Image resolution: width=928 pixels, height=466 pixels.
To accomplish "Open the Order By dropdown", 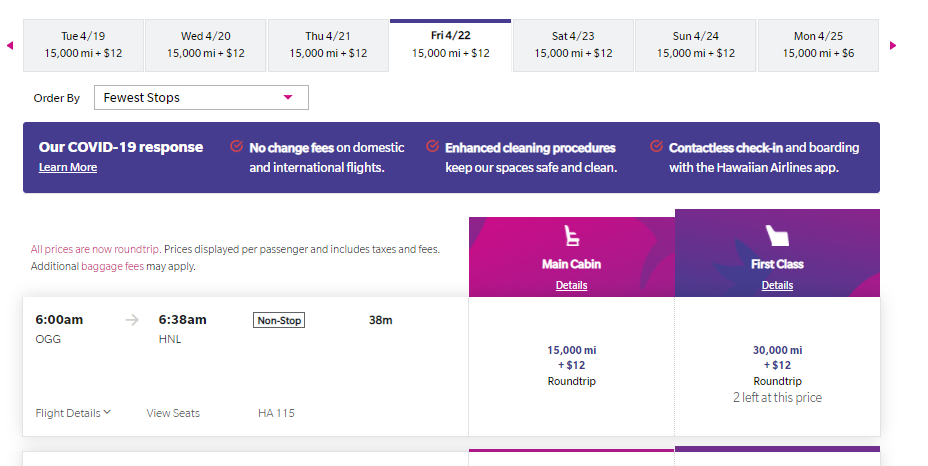I will coord(201,98).
